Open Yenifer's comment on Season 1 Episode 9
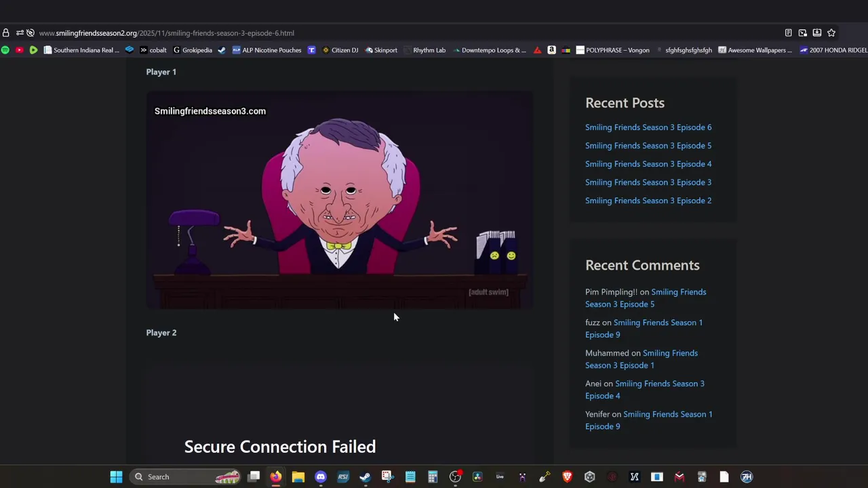The height and width of the screenshot is (488, 868). 649,420
